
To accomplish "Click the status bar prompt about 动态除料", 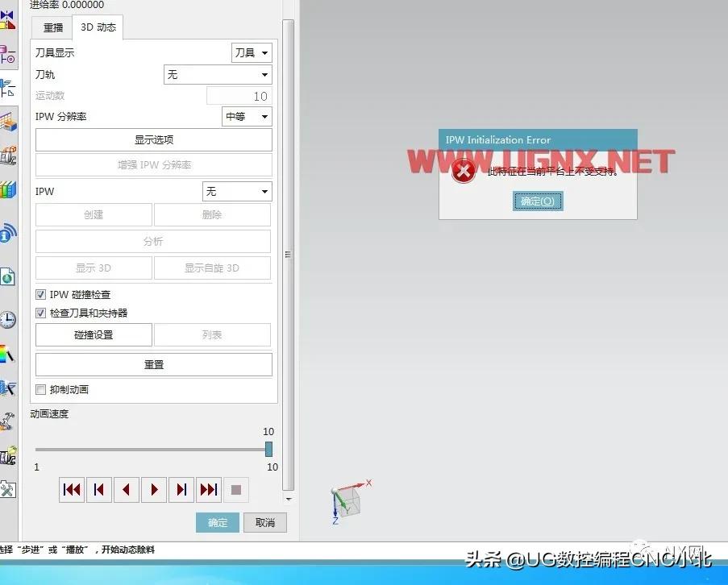I will point(77,550).
